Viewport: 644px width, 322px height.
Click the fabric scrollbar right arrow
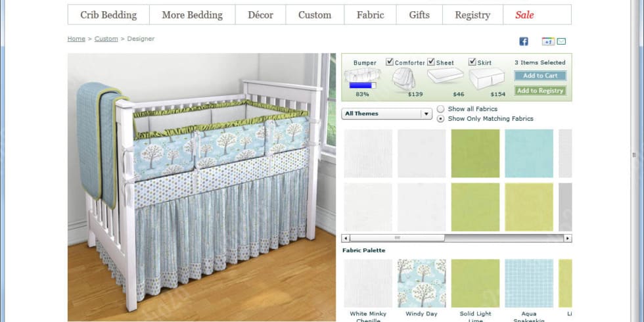[568, 238]
